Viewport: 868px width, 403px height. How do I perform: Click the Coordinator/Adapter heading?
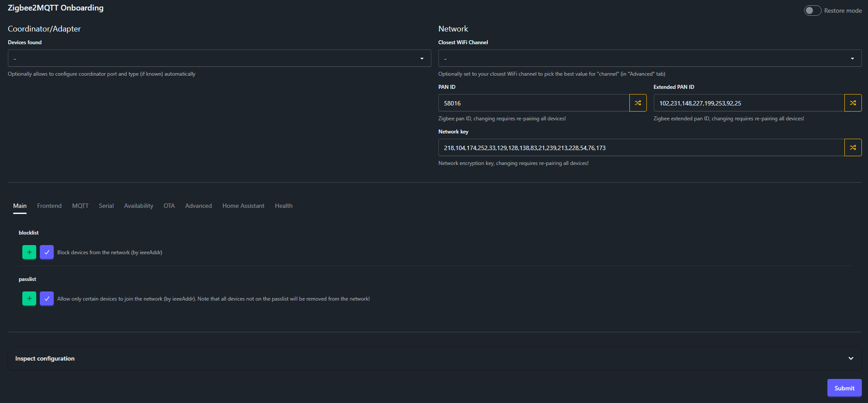pyautogui.click(x=44, y=29)
